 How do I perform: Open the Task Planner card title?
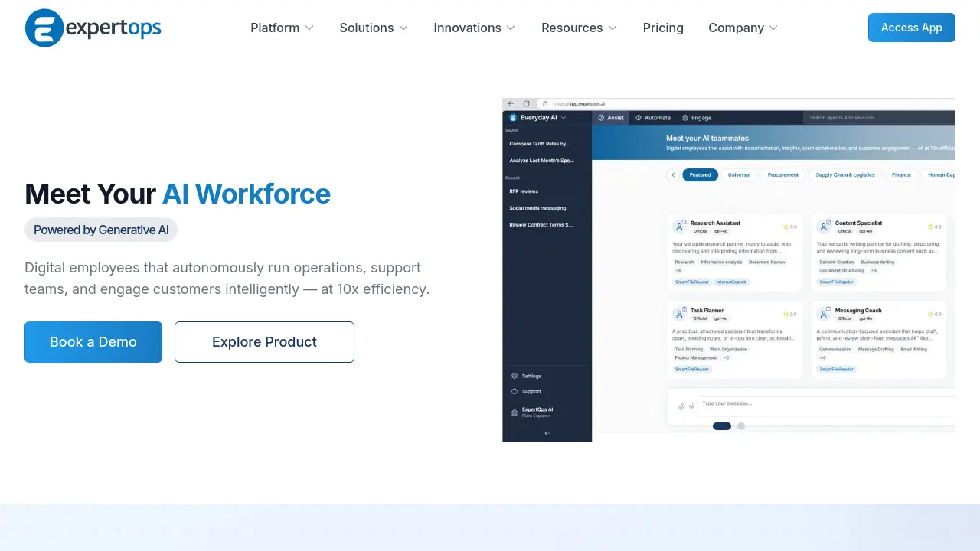(x=707, y=311)
